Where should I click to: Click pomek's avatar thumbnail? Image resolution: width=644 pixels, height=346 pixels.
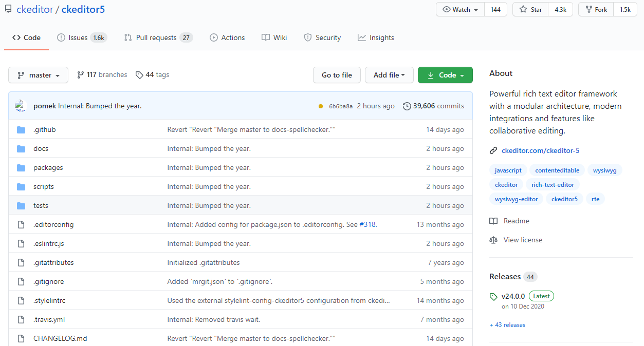click(x=20, y=106)
